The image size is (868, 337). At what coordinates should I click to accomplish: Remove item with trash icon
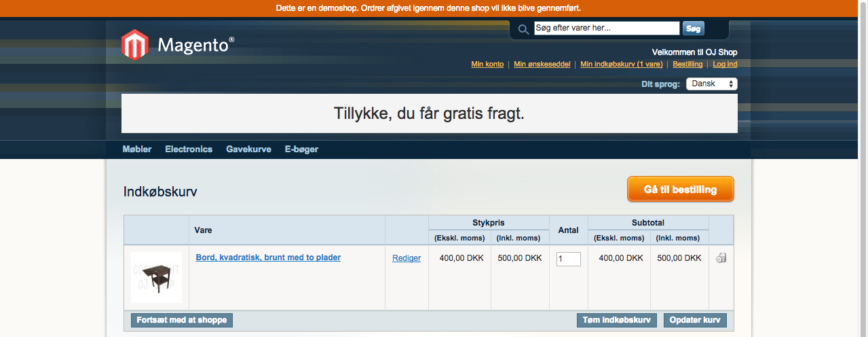[x=721, y=258]
